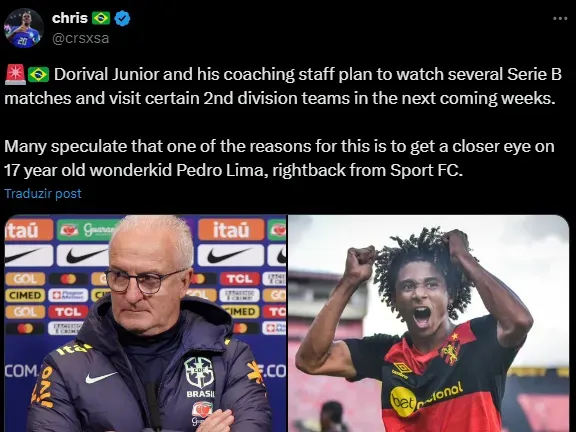The width and height of the screenshot is (576, 432).
Task: Click the white Nike swoosh on jacket
Action: (x=101, y=377)
